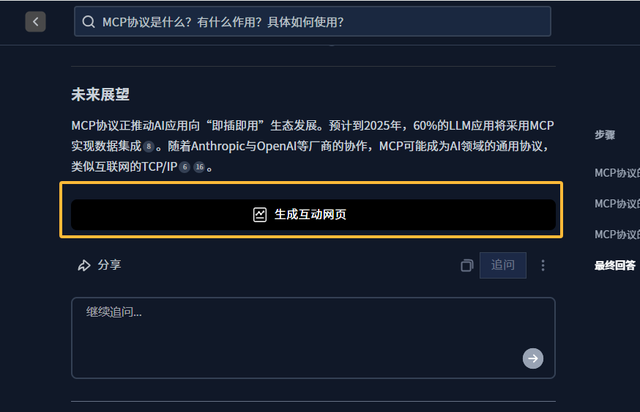Screen dimensions: 640x412
Task: Select the 分享 label
Action: 109,265
